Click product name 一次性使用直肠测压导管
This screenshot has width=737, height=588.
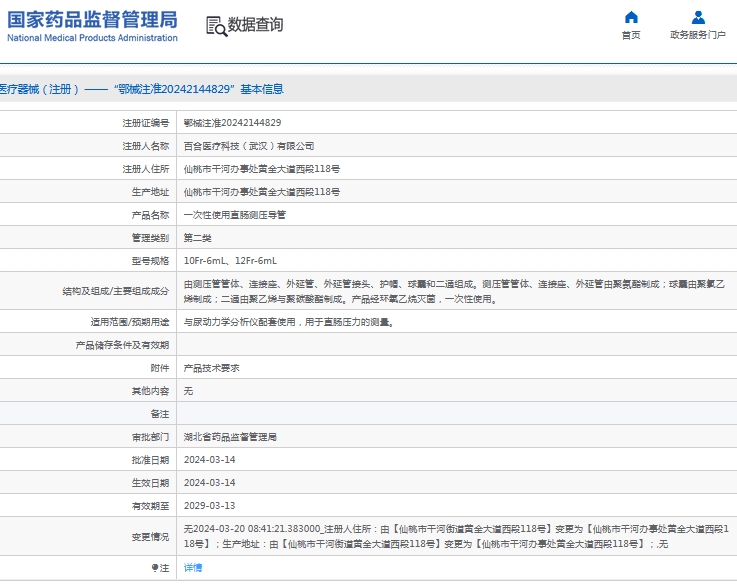tap(235, 215)
